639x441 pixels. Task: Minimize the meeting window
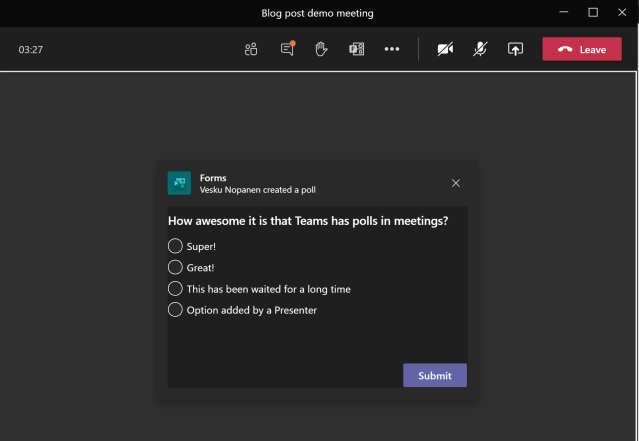point(564,12)
